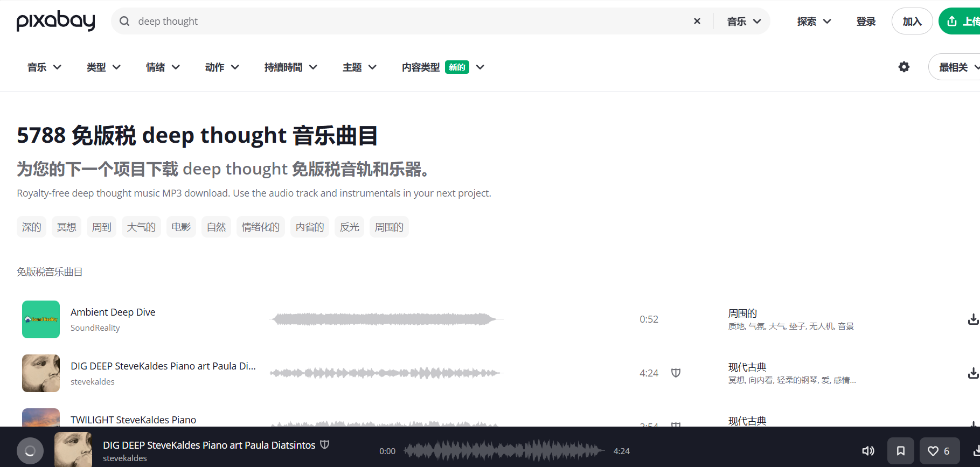The width and height of the screenshot is (980, 467).
Task: Select the 周围的 tag chip
Action: (389, 227)
